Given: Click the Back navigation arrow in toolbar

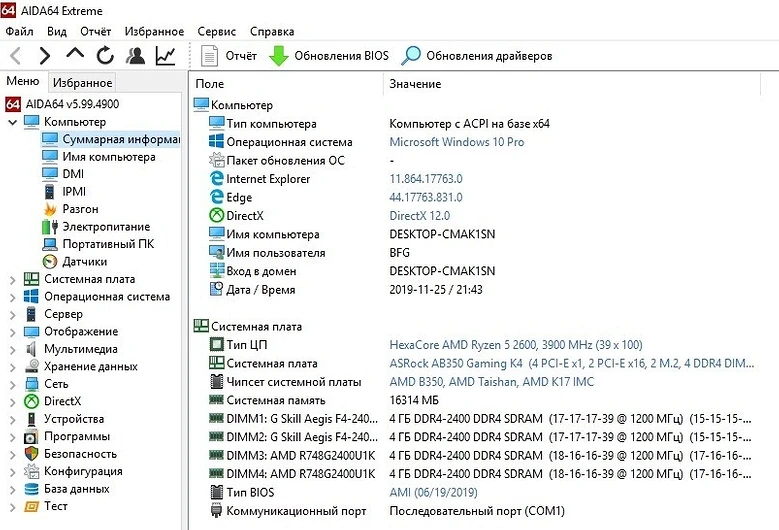Looking at the screenshot, I should 15,56.
